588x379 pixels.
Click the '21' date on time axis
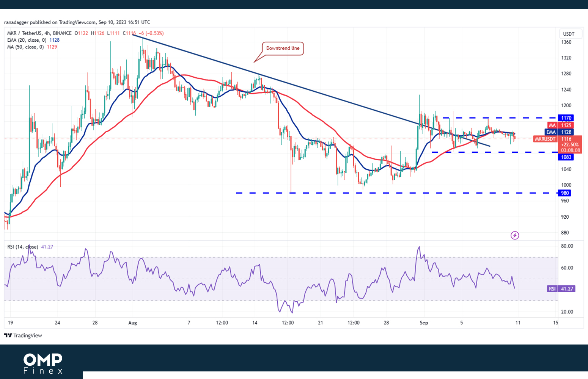(321, 323)
